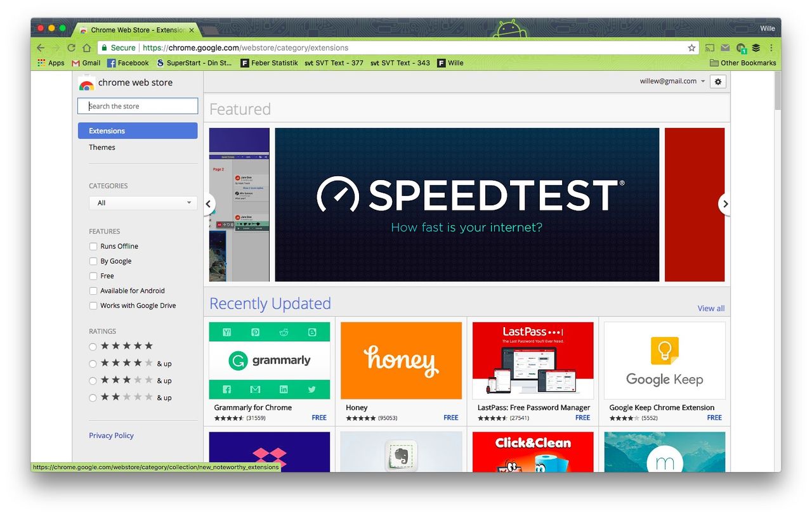812x516 pixels.
Task: Check Works with Google Drive
Action: [x=93, y=306]
